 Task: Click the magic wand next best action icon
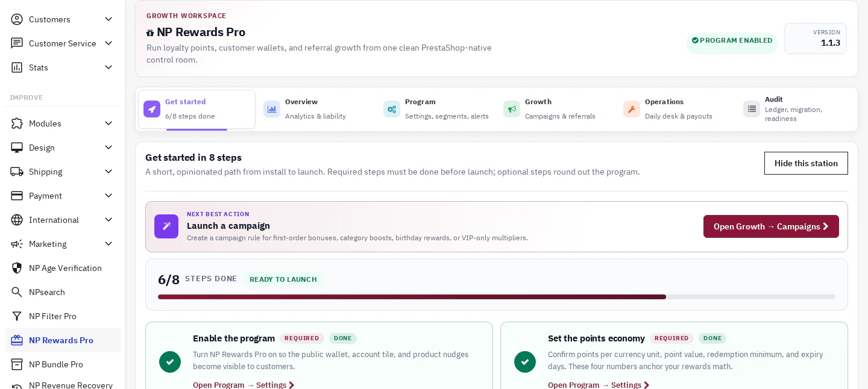[166, 226]
